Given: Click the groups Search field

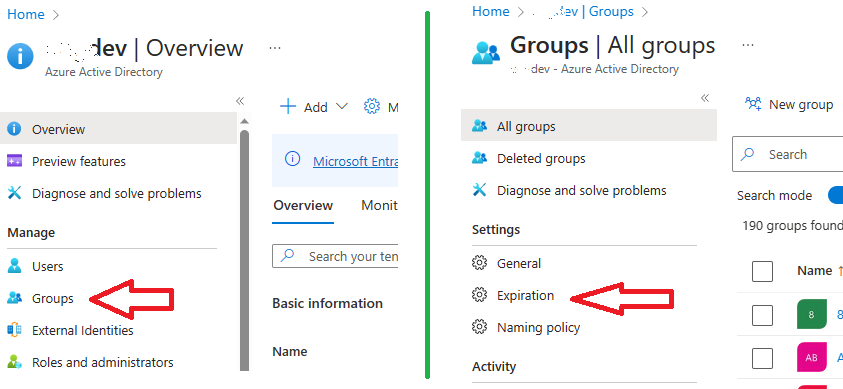Looking at the screenshot, I should click(x=788, y=154).
